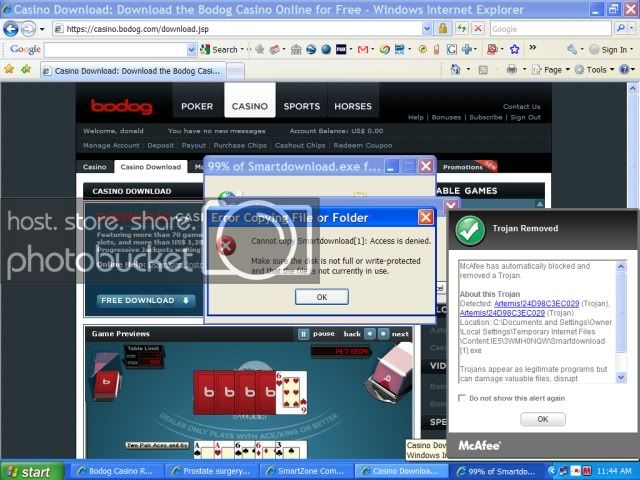The image size is (640, 480).
Task: Switch to the POKER section tab
Action: [197, 106]
